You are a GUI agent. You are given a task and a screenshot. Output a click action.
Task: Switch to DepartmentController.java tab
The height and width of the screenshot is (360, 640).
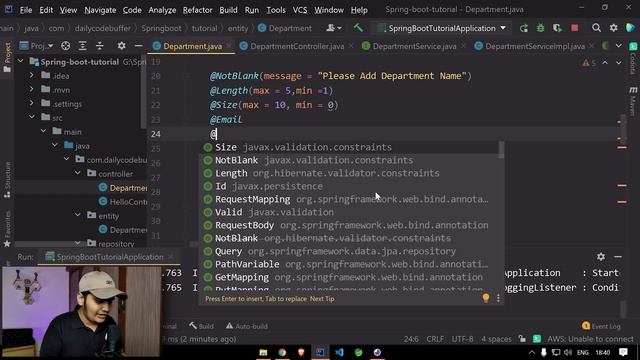[297, 46]
